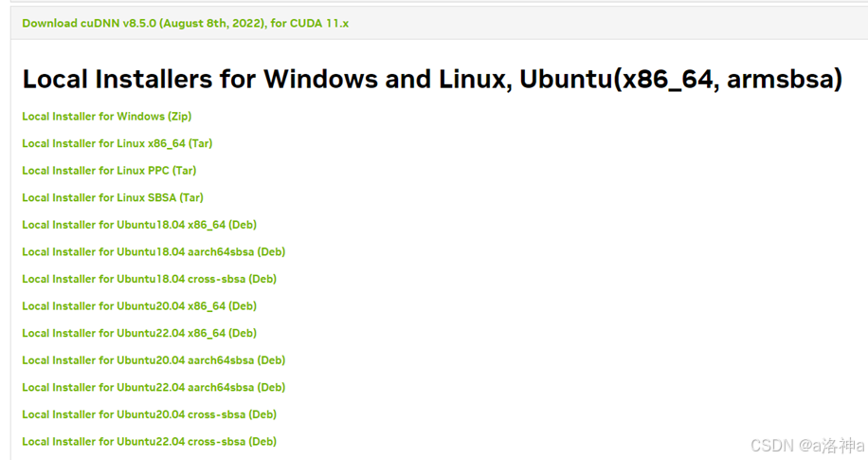This screenshot has width=868, height=460.
Task: Open Ubuntu18.04 x86_64 (Deb) installer link
Action: click(x=139, y=225)
